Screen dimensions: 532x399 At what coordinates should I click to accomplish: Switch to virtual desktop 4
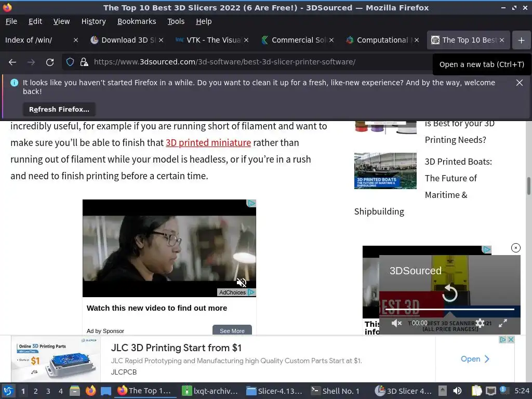(x=61, y=391)
